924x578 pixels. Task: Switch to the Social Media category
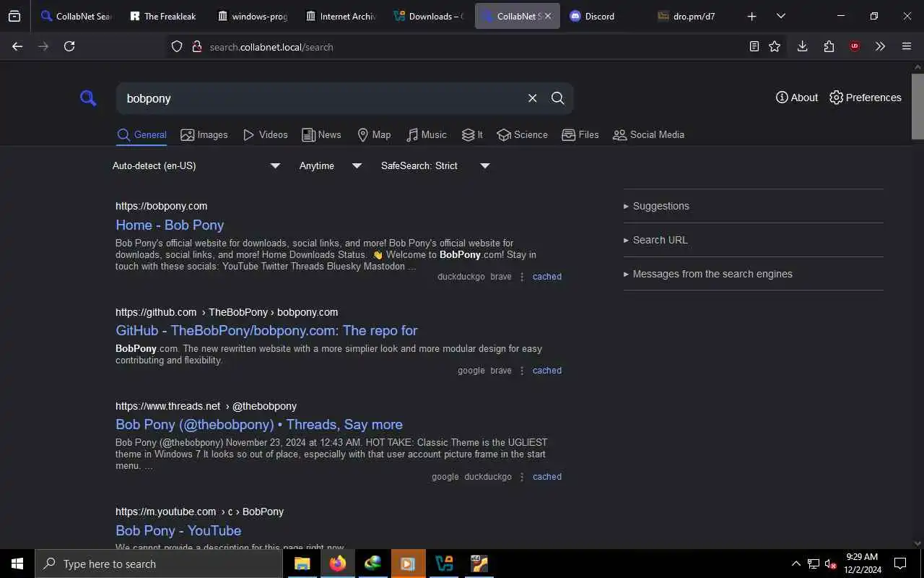pos(648,135)
